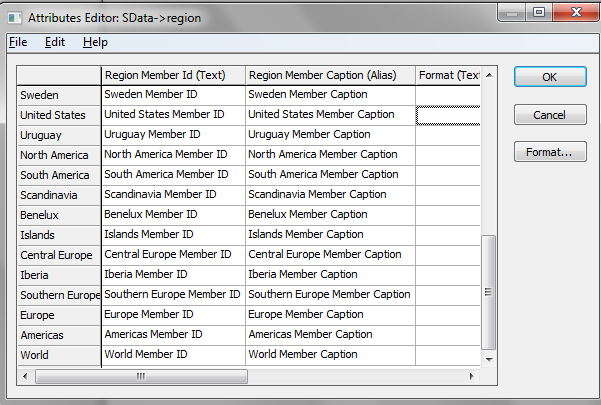The height and width of the screenshot is (405, 601).
Task: Click the Iberia Member Caption cell
Action: pos(330,275)
